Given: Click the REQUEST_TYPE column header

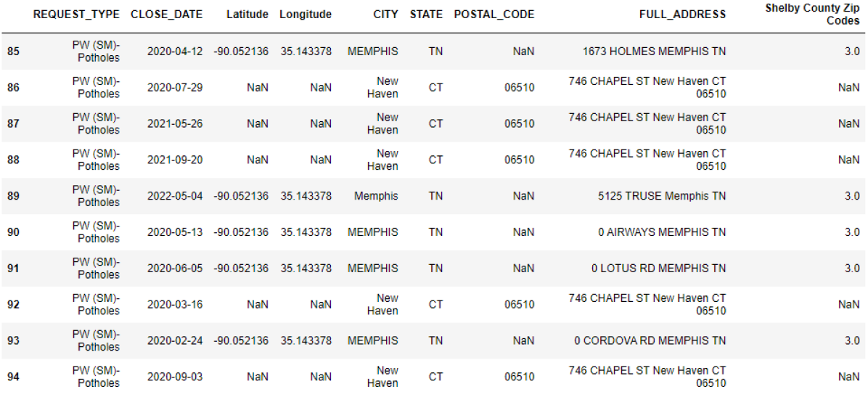Looking at the screenshot, I should click(x=76, y=15).
